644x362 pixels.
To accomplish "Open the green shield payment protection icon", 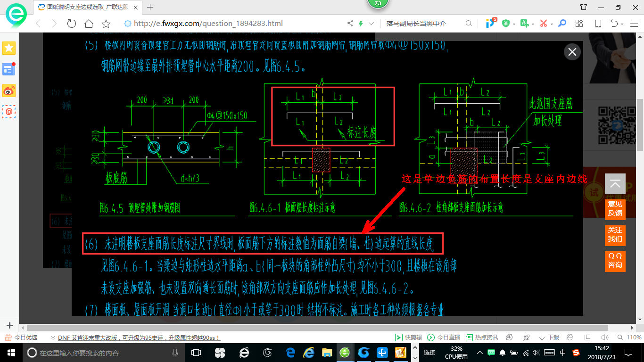I will [x=505, y=24].
